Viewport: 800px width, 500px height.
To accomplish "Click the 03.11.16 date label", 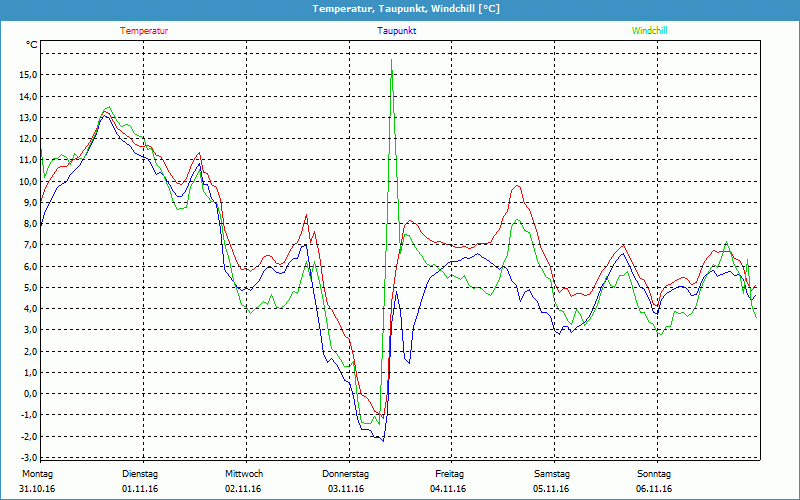I will pos(345,489).
